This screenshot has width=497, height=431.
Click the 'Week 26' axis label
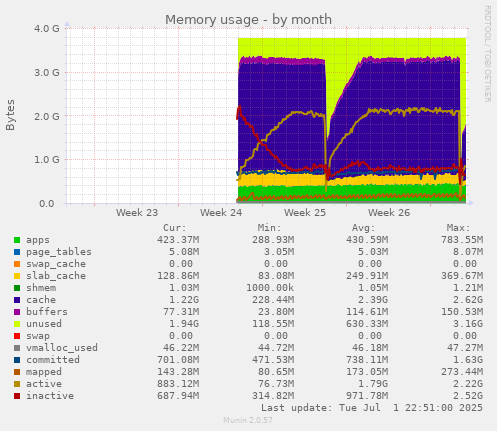pos(389,213)
